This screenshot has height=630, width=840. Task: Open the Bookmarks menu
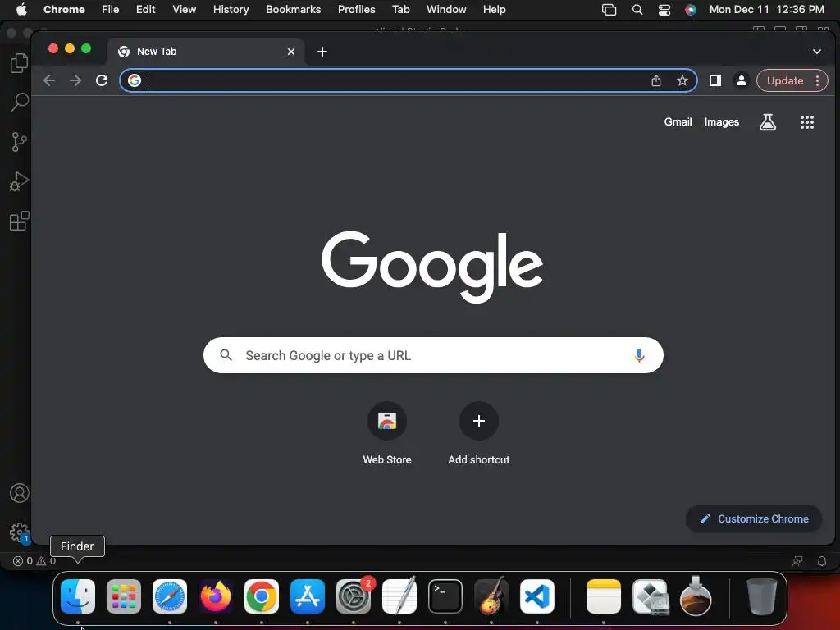click(294, 10)
